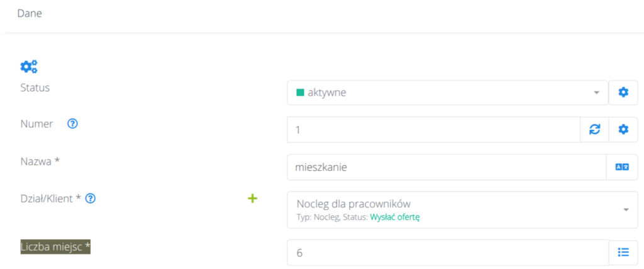This screenshot has width=644, height=269.
Task: Open the gear settings beside Numer field
Action: point(623,129)
